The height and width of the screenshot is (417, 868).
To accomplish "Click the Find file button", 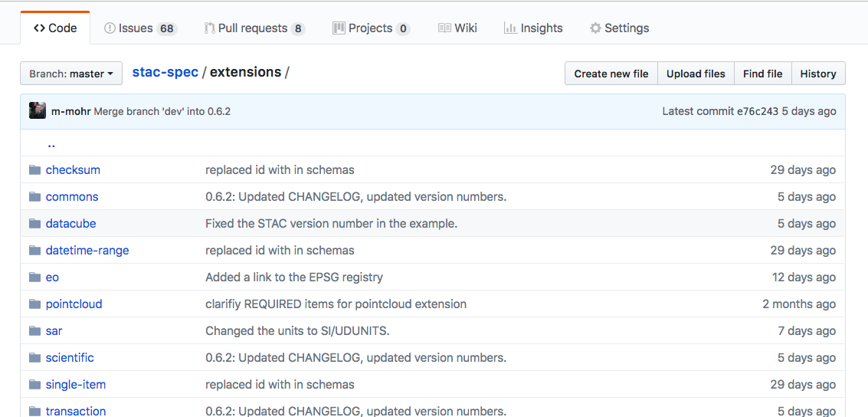I will [x=763, y=74].
